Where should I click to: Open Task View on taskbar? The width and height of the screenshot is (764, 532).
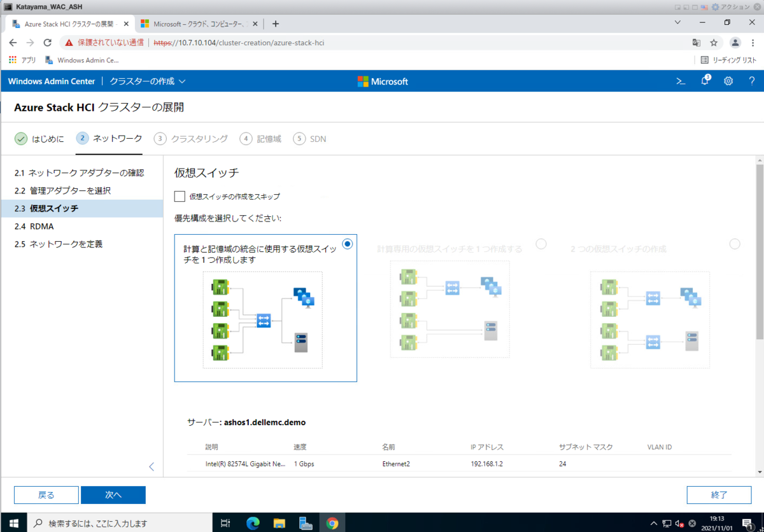tap(225, 523)
